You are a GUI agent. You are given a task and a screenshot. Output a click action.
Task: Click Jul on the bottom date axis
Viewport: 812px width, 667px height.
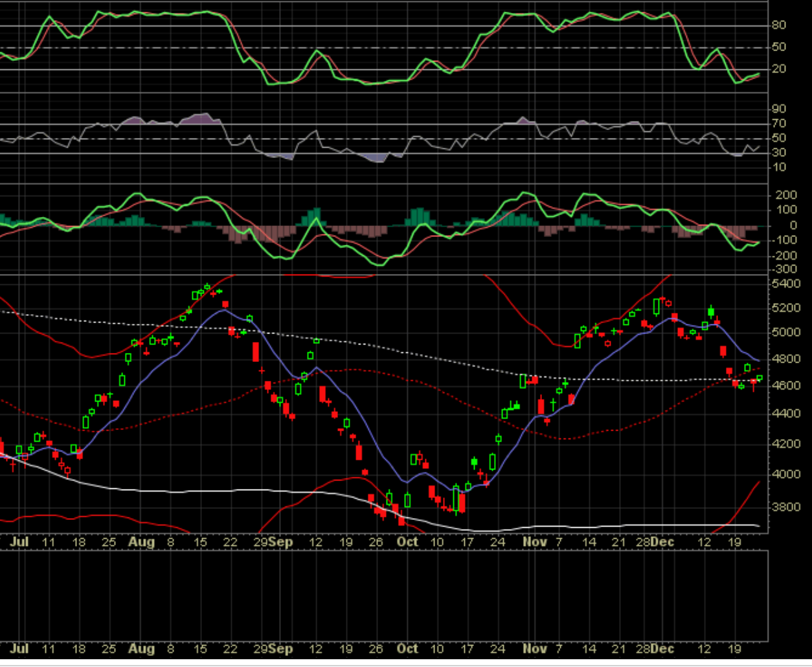coord(20,648)
